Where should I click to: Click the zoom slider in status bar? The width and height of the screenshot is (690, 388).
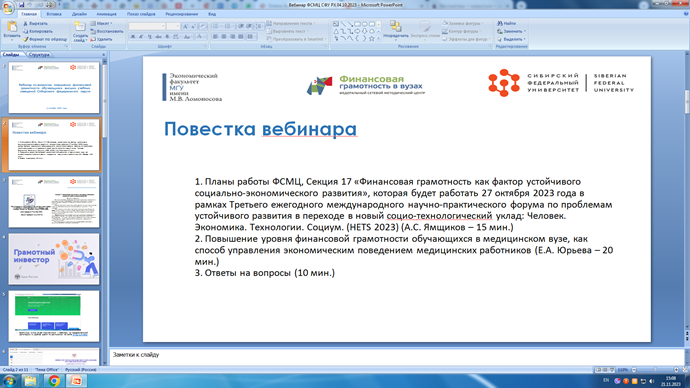point(655,370)
